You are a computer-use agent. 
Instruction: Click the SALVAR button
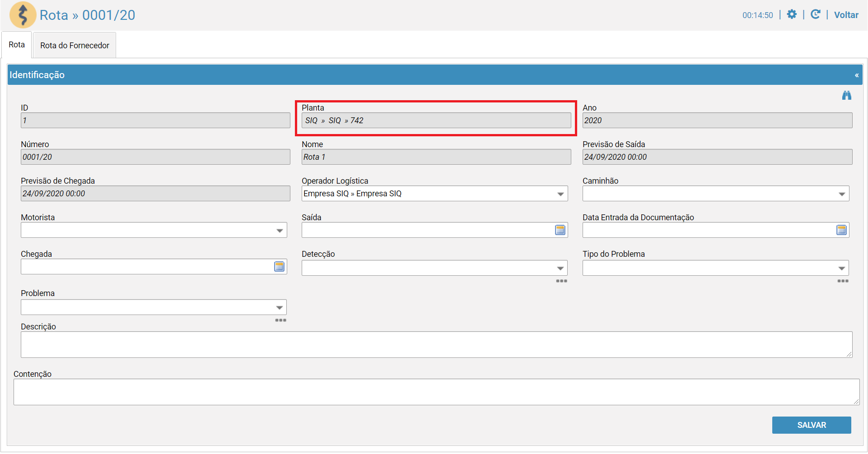click(x=812, y=425)
